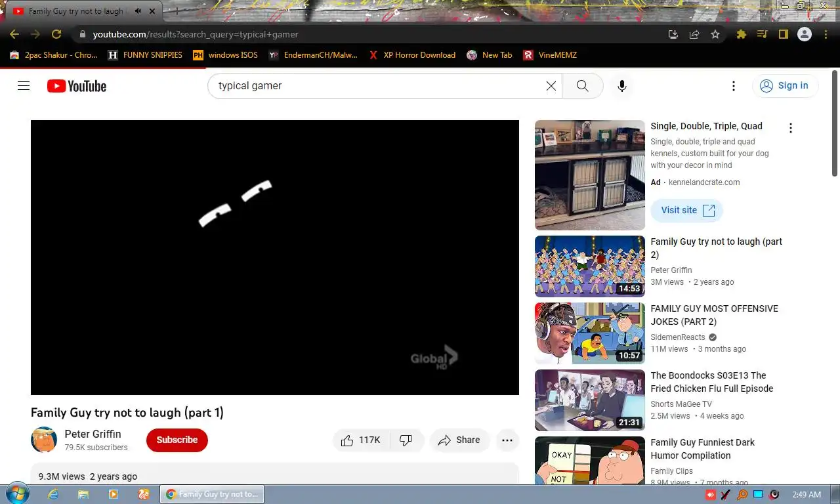Open Windows Media Player taskbar icon
Screen dimensions: 840x504
click(x=113, y=494)
